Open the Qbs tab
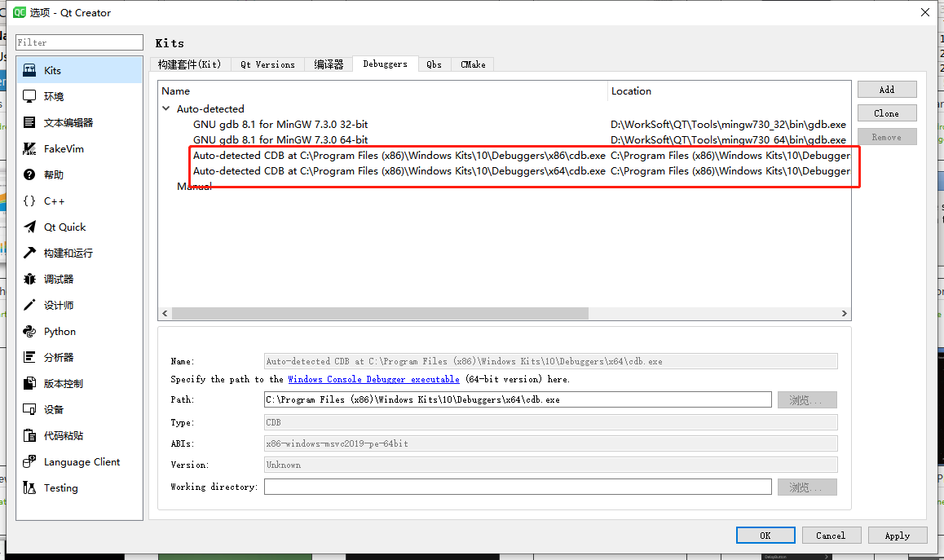The image size is (944, 560). [434, 64]
